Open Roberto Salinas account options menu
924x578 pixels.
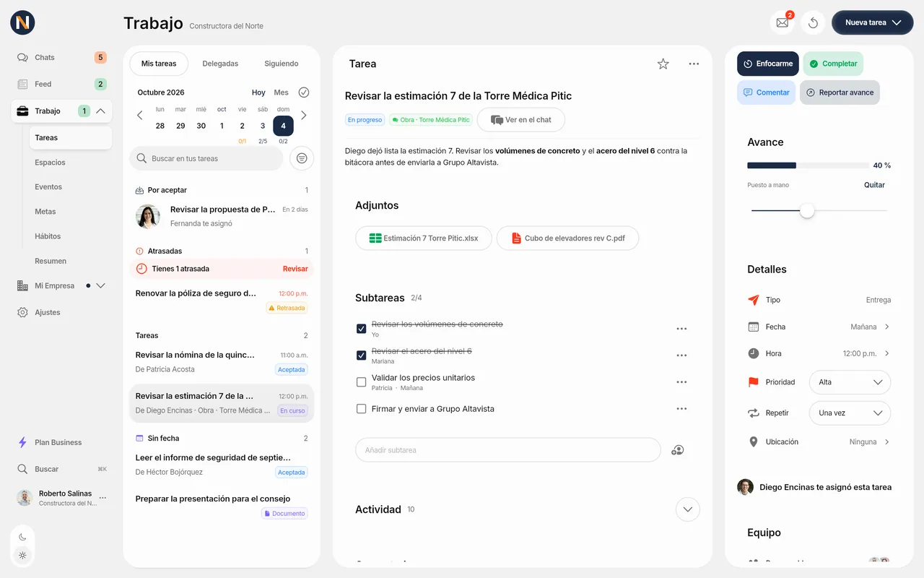click(x=103, y=498)
